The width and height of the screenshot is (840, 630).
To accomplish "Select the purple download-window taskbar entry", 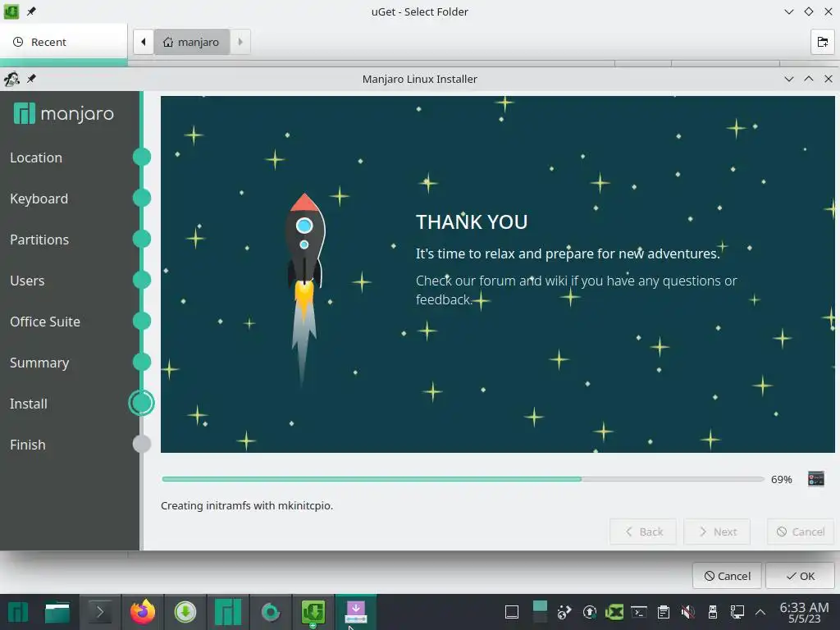I will (x=356, y=612).
